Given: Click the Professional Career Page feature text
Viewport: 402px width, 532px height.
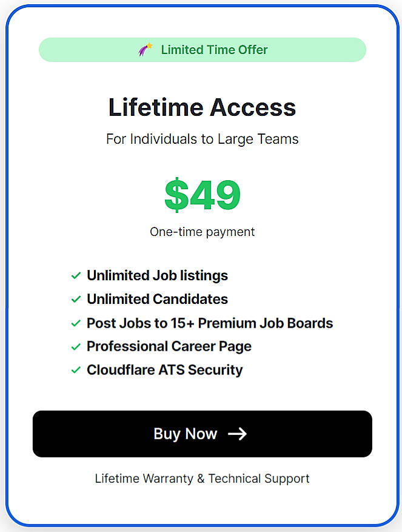Looking at the screenshot, I should (x=169, y=346).
